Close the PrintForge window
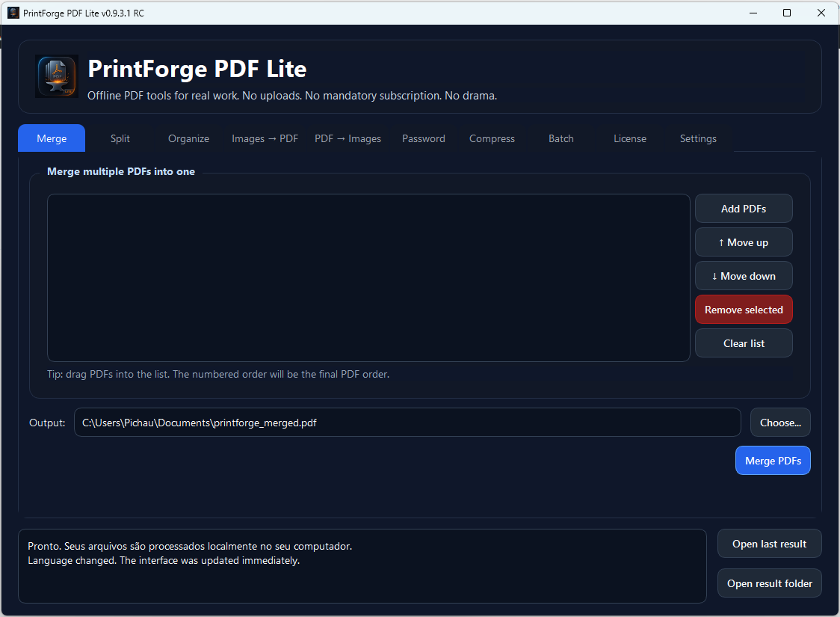840x617 pixels. [x=821, y=13]
